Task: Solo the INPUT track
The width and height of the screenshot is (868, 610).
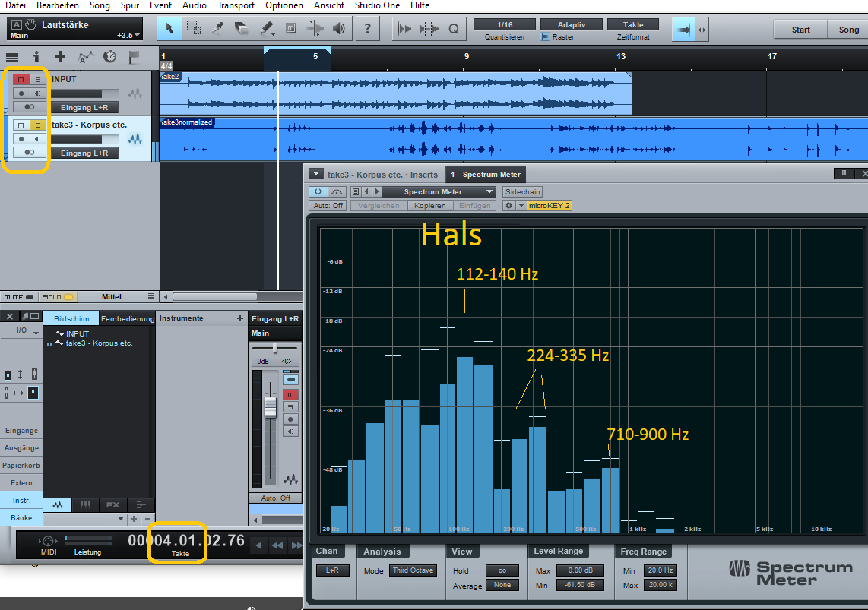Action: pyautogui.click(x=38, y=80)
